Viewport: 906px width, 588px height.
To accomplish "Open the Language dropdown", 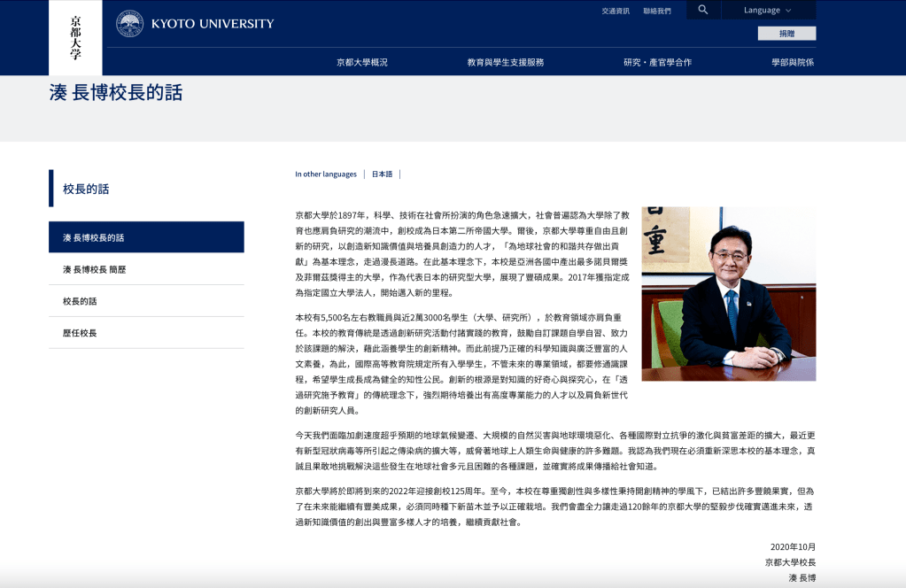I will (x=767, y=11).
